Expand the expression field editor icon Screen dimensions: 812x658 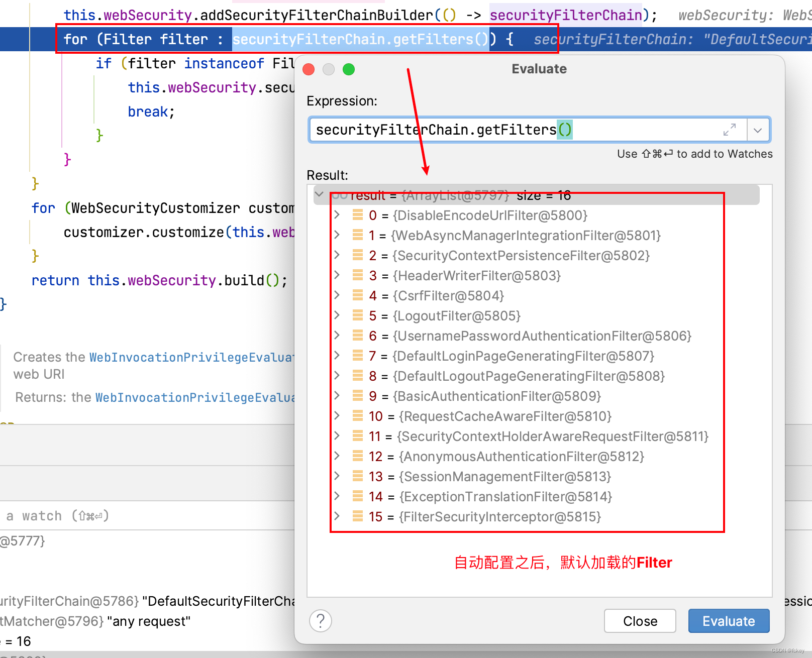[x=730, y=130]
